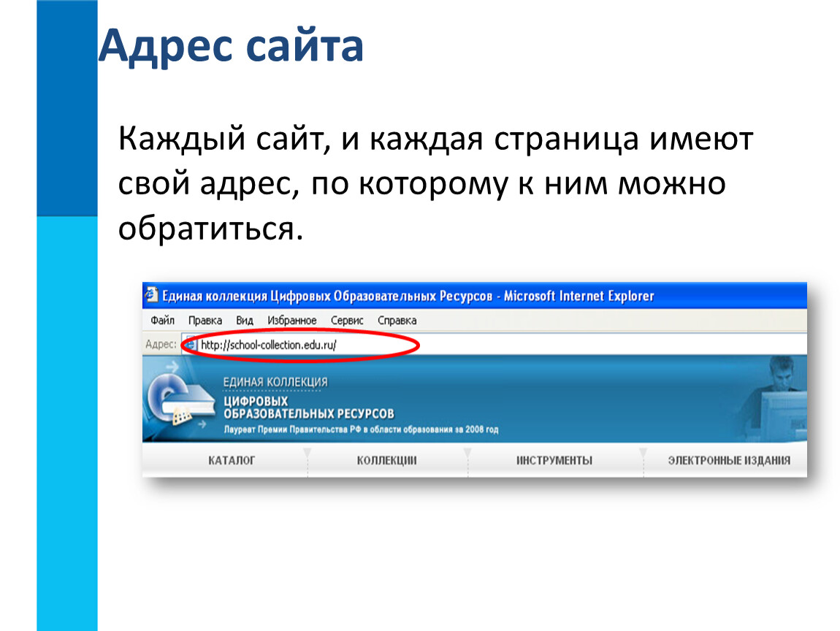The height and width of the screenshot is (631, 840).
Task: Click the Internet Explorer icon in title bar
Action: coord(151,296)
